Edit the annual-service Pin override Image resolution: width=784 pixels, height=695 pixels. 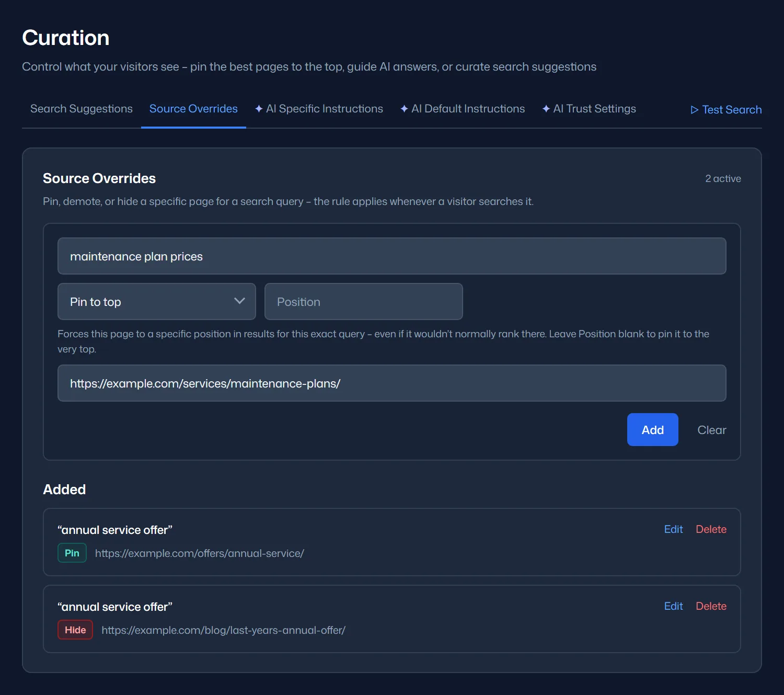pyautogui.click(x=673, y=529)
